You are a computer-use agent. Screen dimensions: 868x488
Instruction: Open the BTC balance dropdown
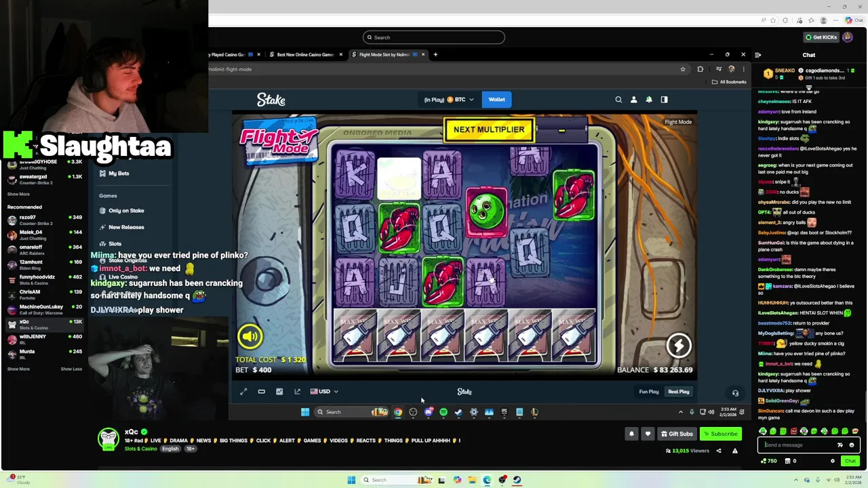point(449,100)
